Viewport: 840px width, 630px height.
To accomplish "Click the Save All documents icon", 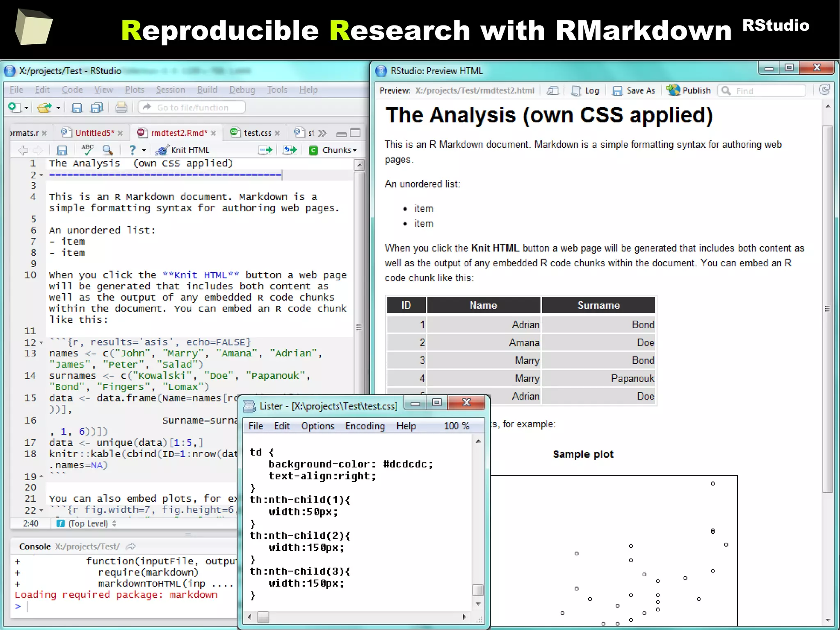I will [97, 108].
